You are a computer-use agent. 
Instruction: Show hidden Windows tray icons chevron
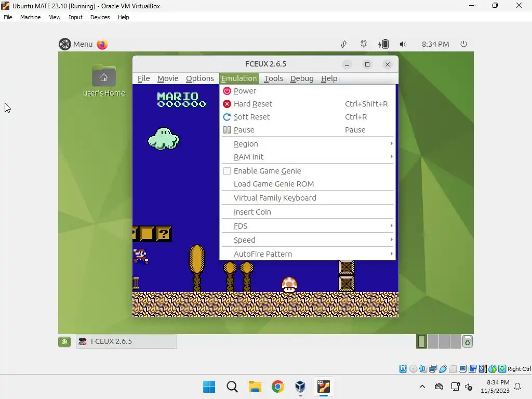[x=422, y=387]
